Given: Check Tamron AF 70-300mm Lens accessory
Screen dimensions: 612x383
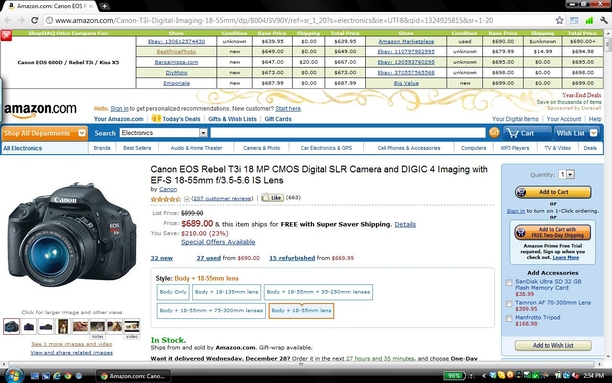Looking at the screenshot, I should [509, 303].
